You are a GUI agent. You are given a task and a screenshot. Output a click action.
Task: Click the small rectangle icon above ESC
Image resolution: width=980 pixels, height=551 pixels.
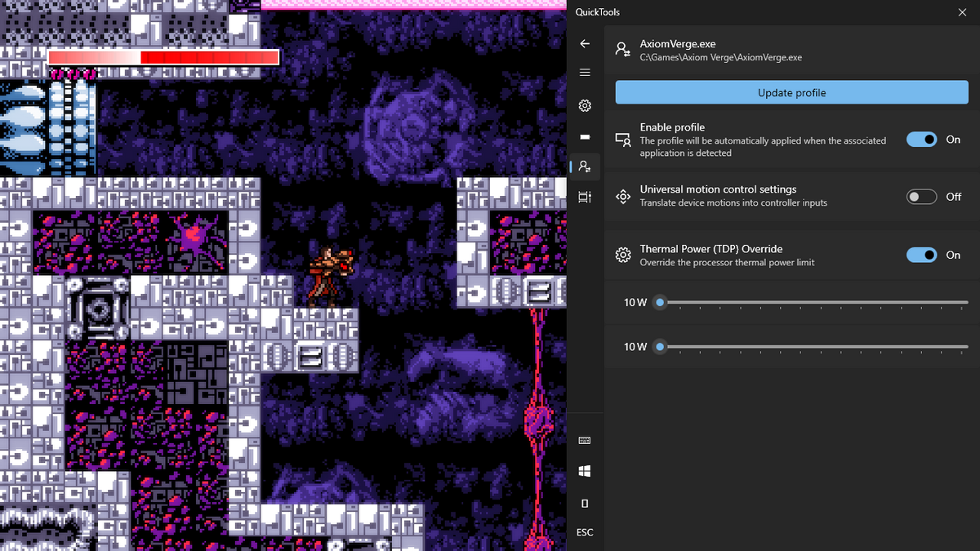click(585, 504)
